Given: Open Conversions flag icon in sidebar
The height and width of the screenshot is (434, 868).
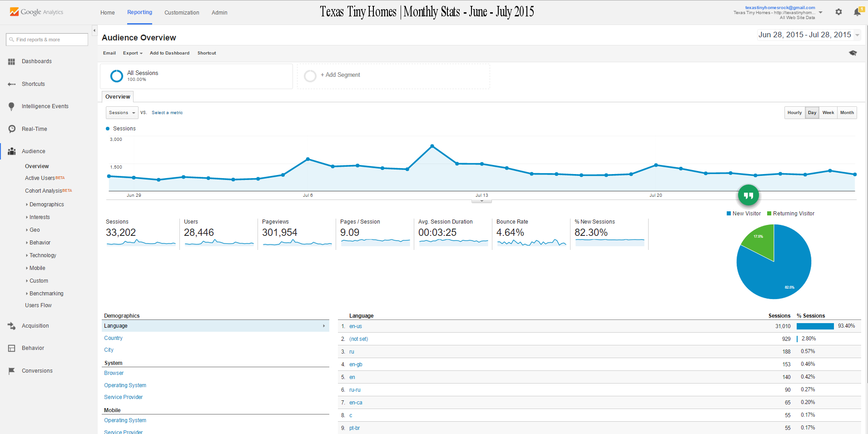Looking at the screenshot, I should pos(12,371).
